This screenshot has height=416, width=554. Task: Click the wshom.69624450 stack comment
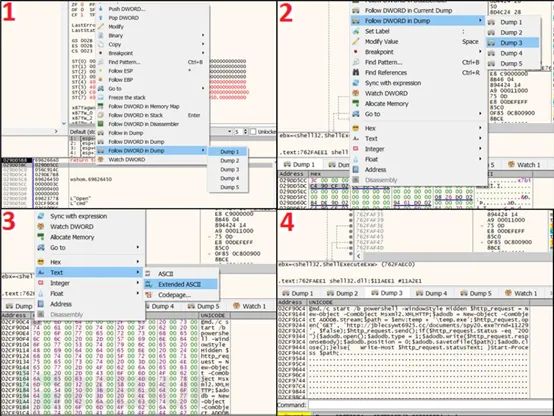click(91, 179)
